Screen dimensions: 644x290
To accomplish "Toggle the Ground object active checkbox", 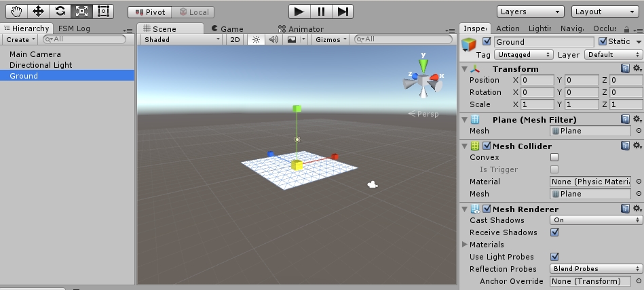I will (487, 41).
